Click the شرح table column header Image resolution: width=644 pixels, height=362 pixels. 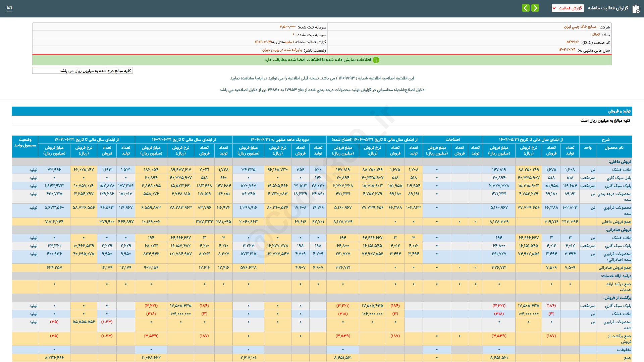click(x=605, y=139)
